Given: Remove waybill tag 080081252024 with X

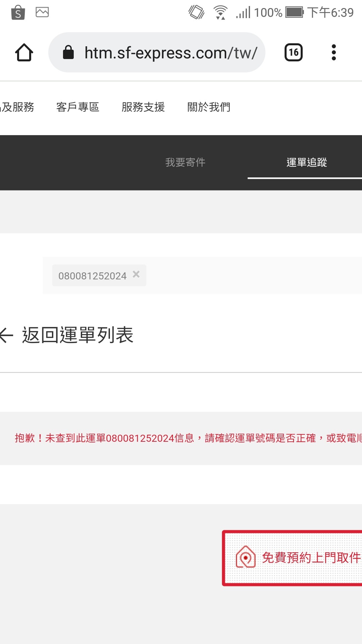Looking at the screenshot, I should click(x=136, y=274).
